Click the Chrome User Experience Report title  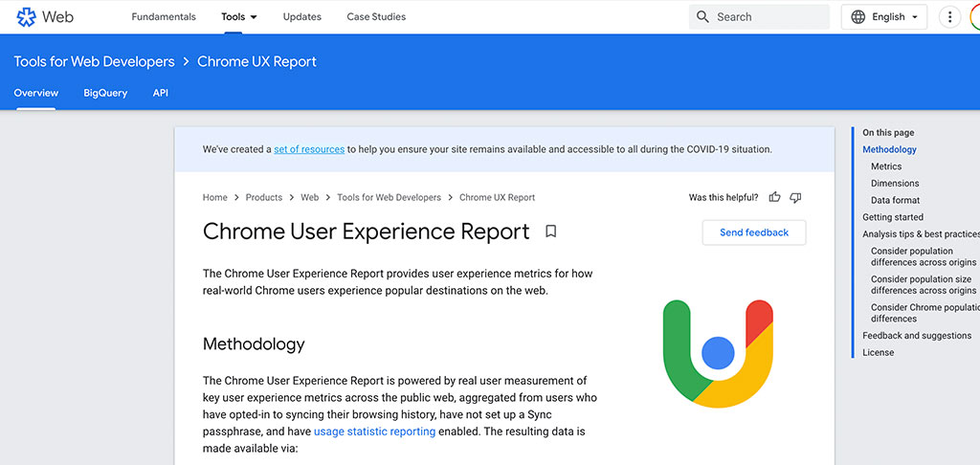click(x=367, y=232)
